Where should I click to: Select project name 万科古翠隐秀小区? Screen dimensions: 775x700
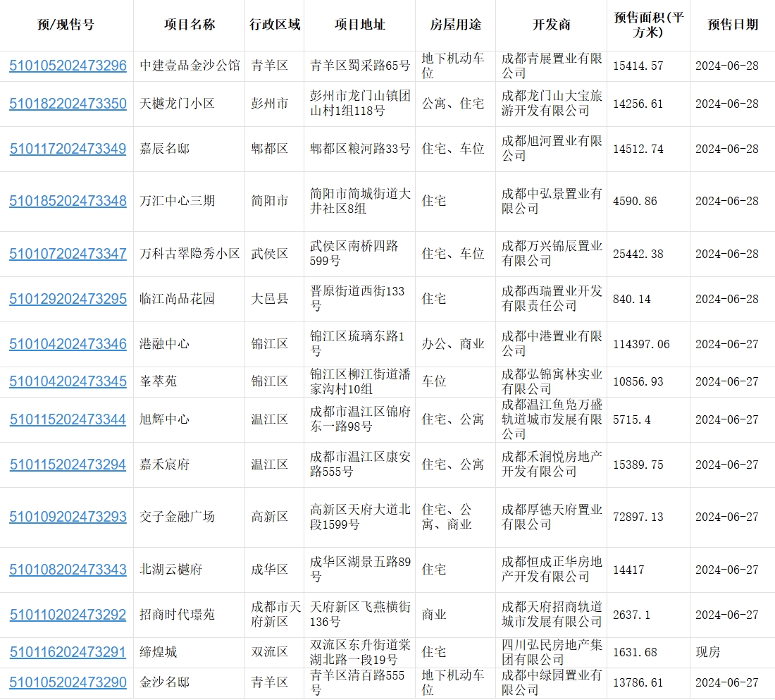pos(190,253)
